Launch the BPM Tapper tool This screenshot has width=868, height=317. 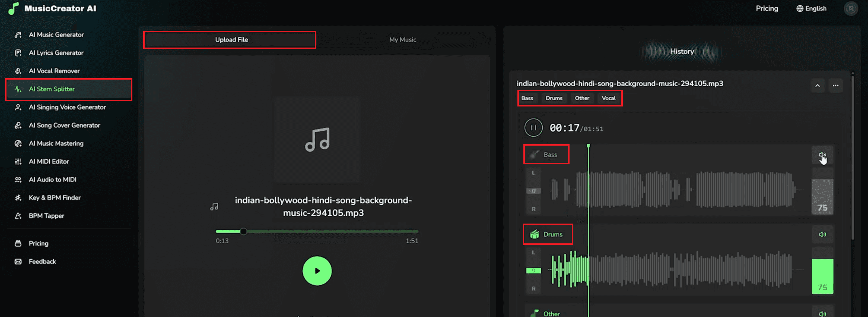pyautogui.click(x=46, y=216)
